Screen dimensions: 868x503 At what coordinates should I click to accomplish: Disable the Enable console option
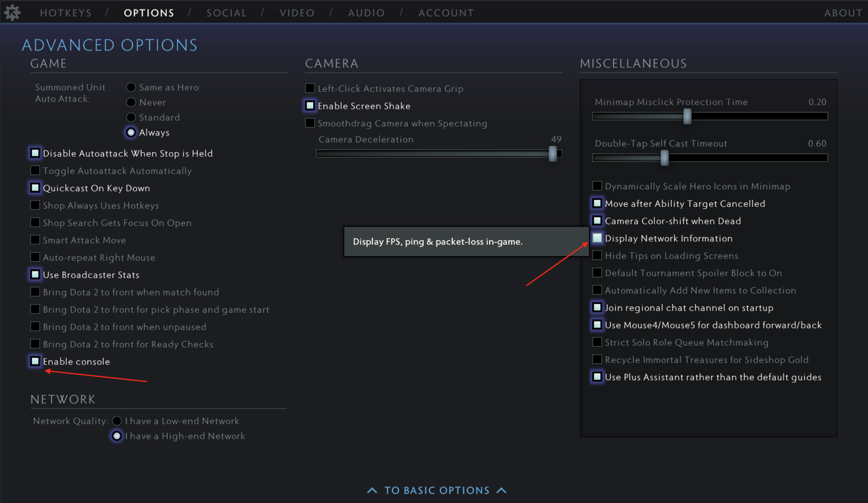[35, 361]
